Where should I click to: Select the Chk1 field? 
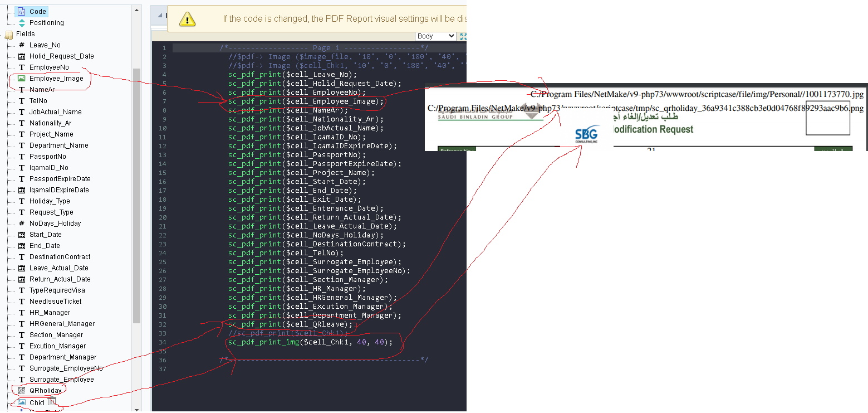click(37, 402)
